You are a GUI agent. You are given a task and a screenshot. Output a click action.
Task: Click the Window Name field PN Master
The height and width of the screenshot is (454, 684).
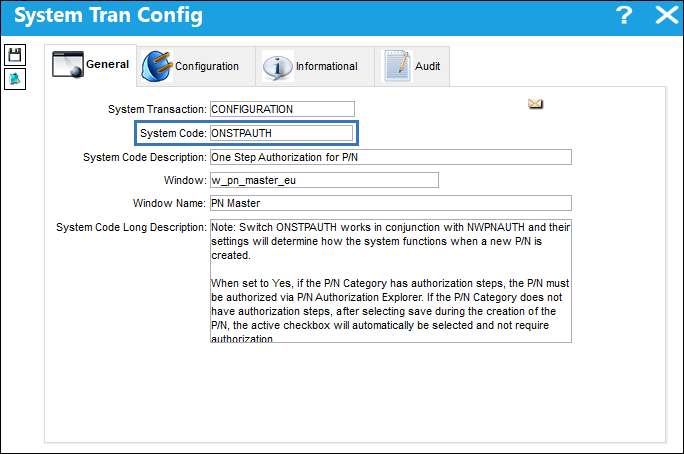pyautogui.click(x=391, y=203)
